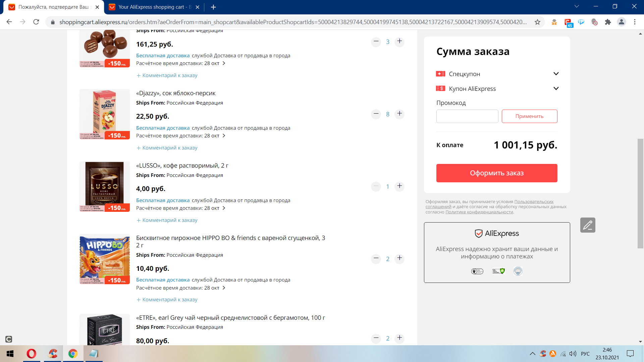
Task: Add order comment for Djazzy juice
Action: 167,148
